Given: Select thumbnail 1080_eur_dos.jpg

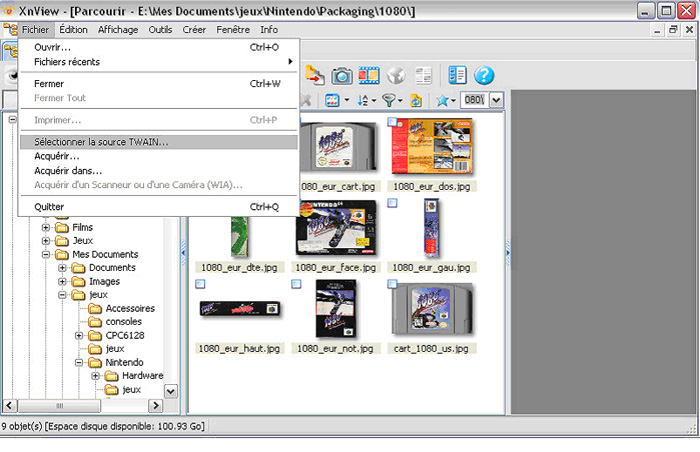Looking at the screenshot, I should click(x=432, y=147).
